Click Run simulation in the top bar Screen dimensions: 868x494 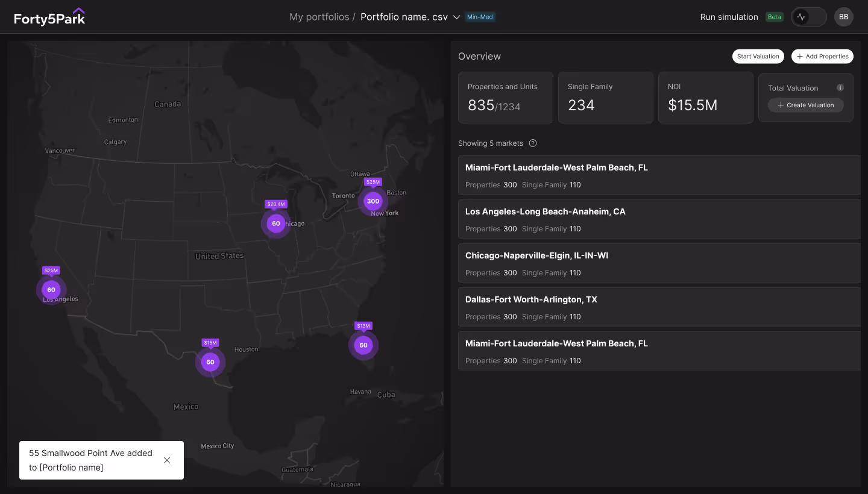tap(729, 17)
